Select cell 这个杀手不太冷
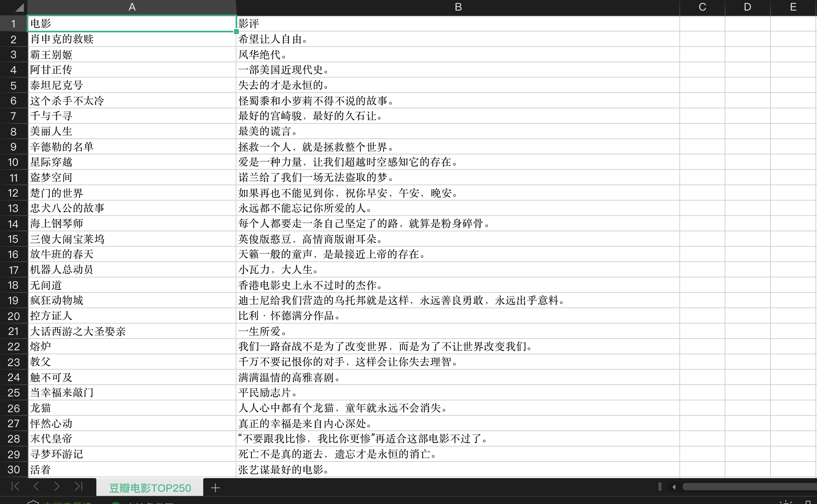Image resolution: width=817 pixels, height=504 pixels. point(132,101)
